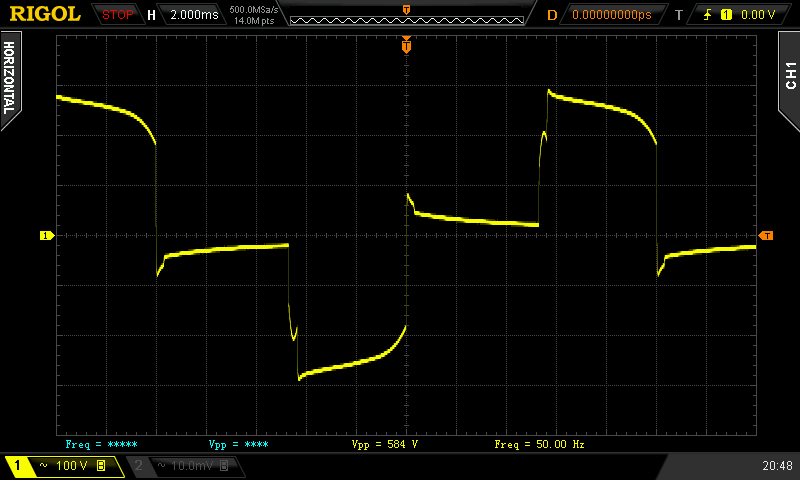Click the orange D delay icon

(552, 15)
